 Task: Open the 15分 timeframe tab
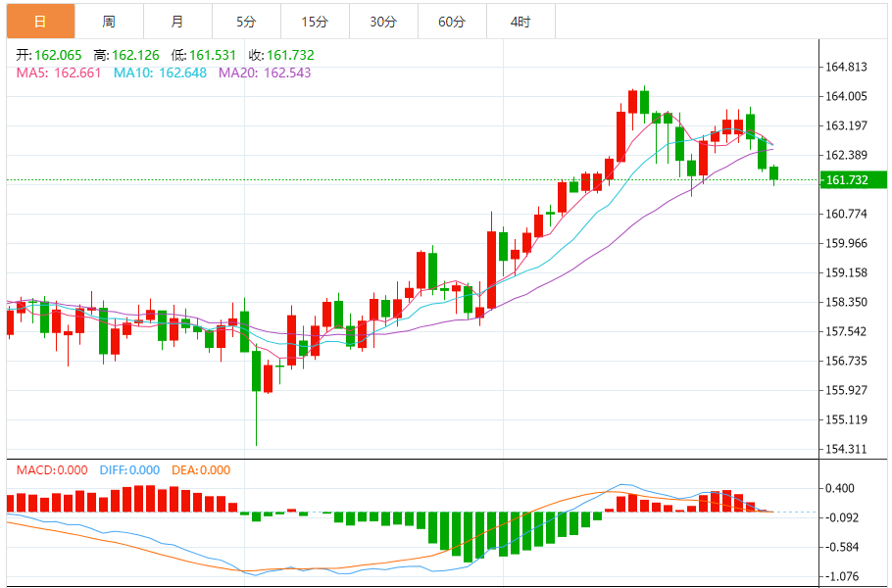[315, 22]
